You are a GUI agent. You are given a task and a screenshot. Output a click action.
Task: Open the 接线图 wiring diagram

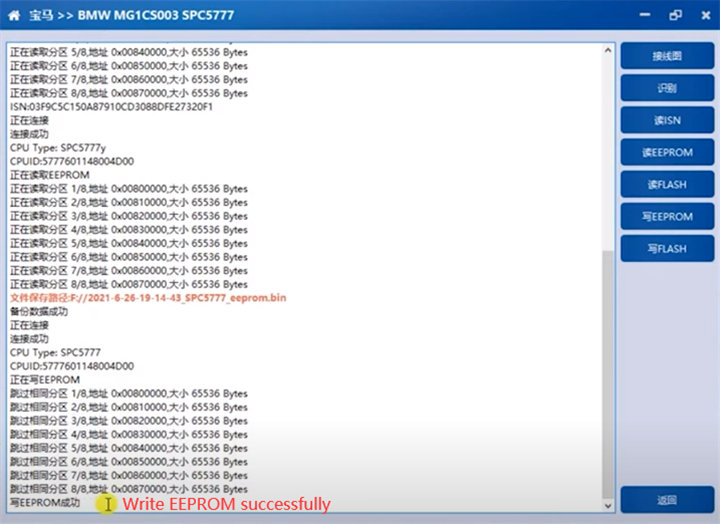[x=666, y=56]
